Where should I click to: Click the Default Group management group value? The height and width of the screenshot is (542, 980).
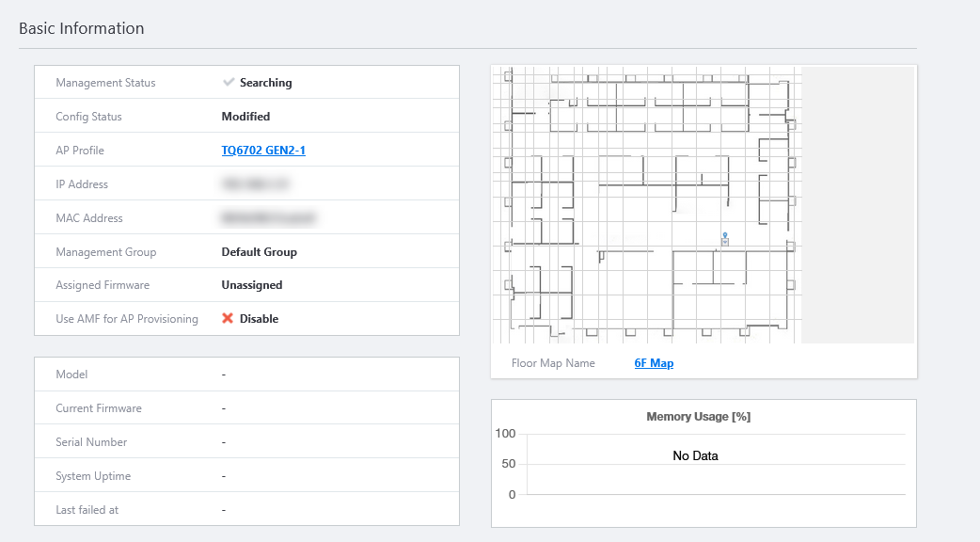[x=259, y=252]
